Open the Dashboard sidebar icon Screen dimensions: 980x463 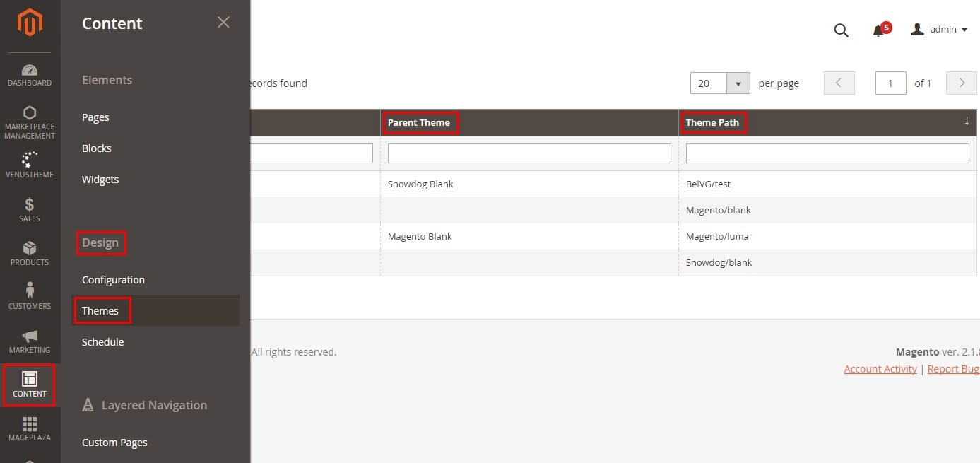click(x=30, y=76)
